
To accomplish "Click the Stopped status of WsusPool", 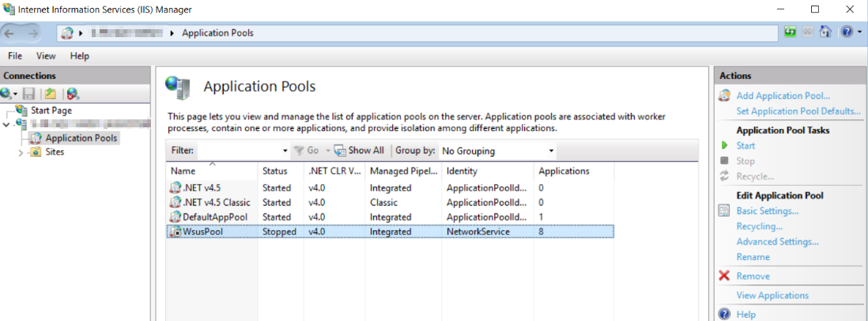I will (x=279, y=232).
